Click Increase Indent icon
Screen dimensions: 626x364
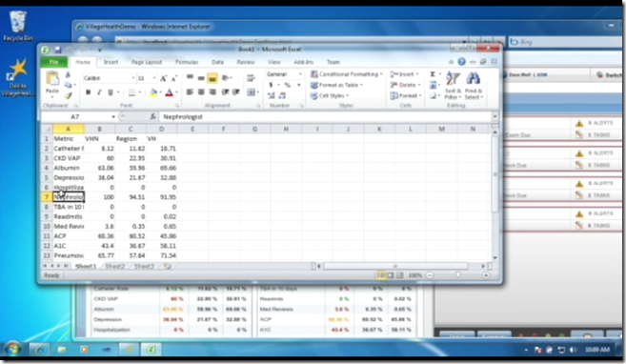click(236, 92)
